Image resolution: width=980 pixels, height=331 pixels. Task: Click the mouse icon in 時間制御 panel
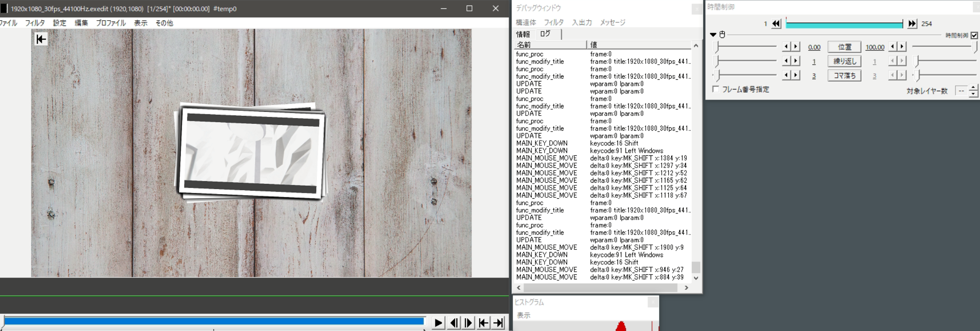(722, 34)
